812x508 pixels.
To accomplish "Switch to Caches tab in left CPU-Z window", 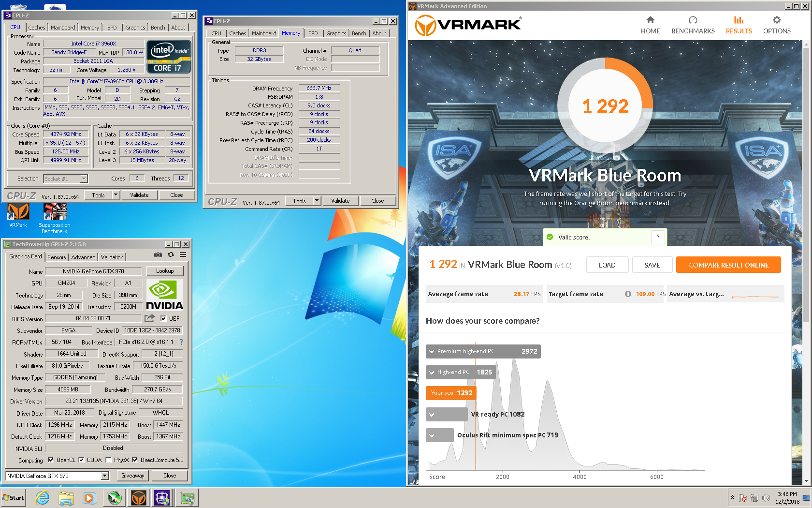I will 36,28.
